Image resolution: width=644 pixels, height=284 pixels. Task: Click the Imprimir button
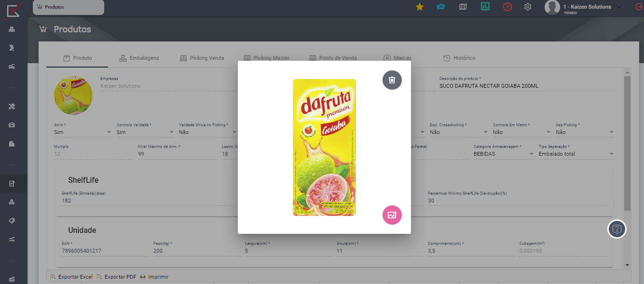click(154, 277)
